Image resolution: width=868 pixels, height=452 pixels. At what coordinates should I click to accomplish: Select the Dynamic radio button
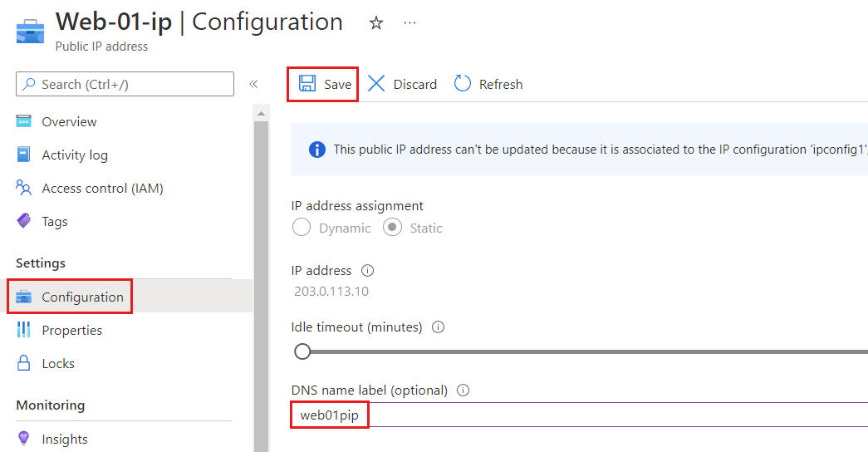point(302,228)
